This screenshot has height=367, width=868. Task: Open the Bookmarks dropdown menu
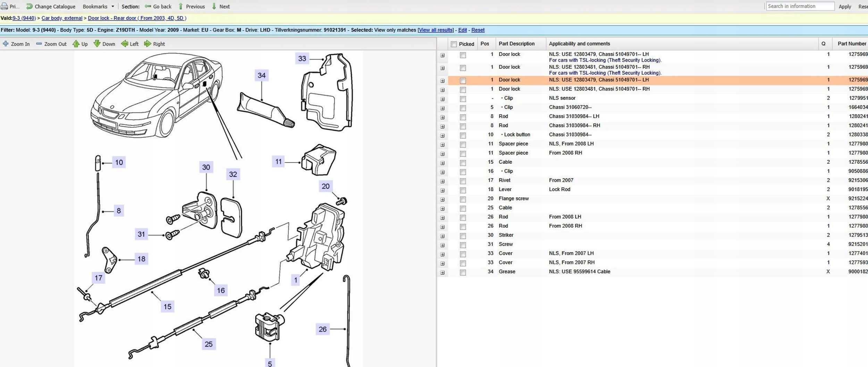coord(98,6)
